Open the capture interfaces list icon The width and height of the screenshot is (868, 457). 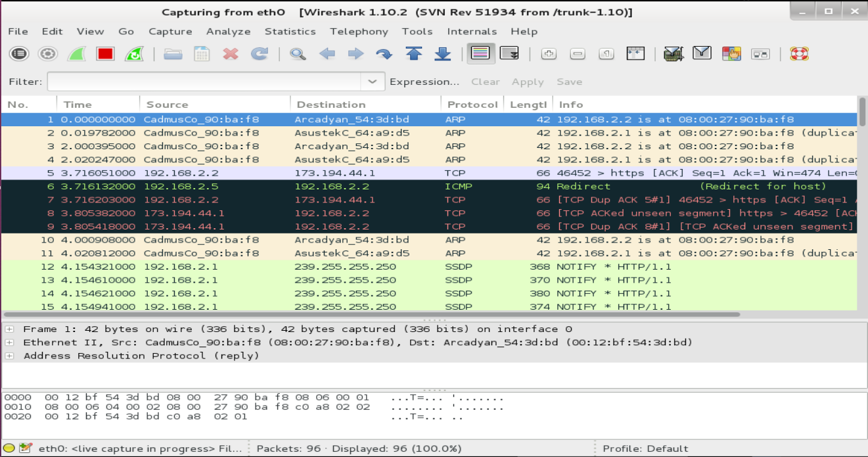pos(19,54)
